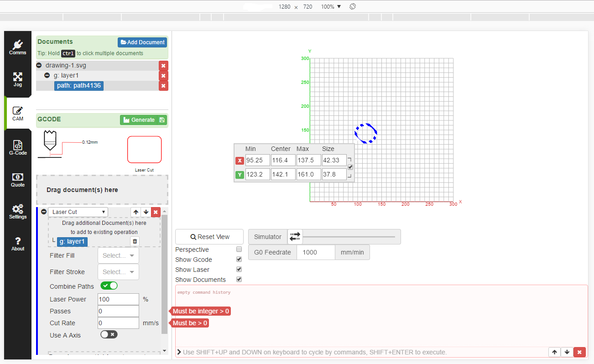Image resolution: width=594 pixels, height=364 pixels.
Task: Clear command history with red X
Action: click(579, 352)
